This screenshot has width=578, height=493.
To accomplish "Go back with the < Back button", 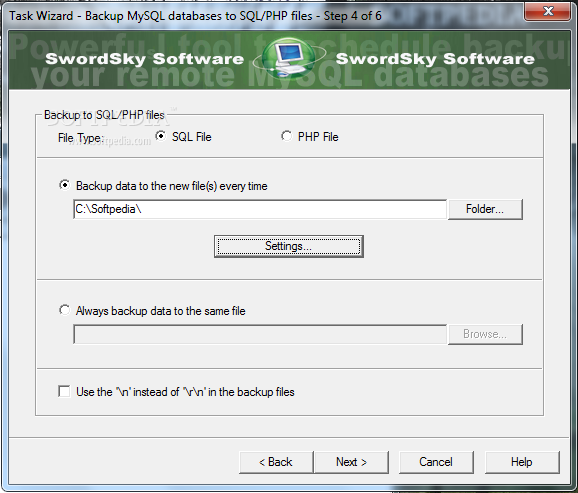I will (x=276, y=462).
